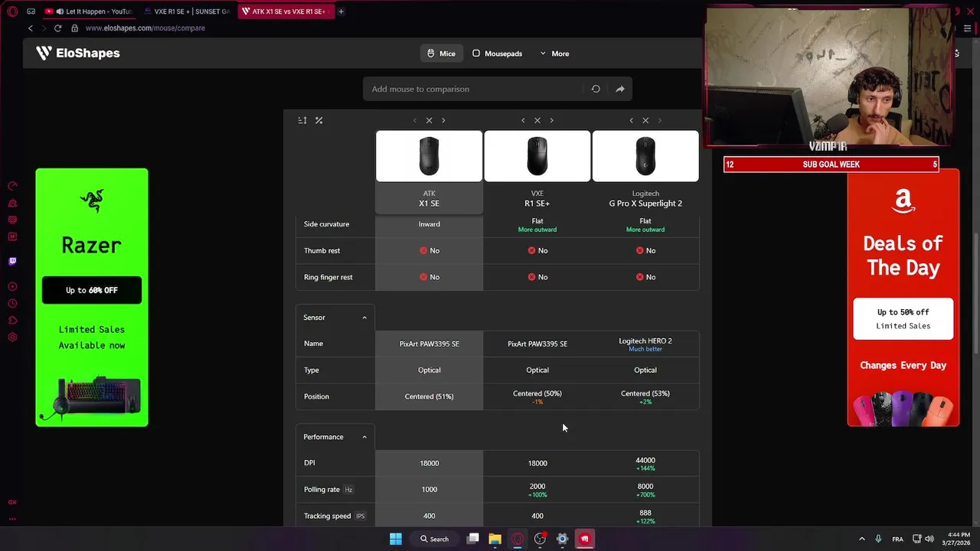Click the Razer logo in left ad
The height and width of the screenshot is (551, 980).
point(91,201)
